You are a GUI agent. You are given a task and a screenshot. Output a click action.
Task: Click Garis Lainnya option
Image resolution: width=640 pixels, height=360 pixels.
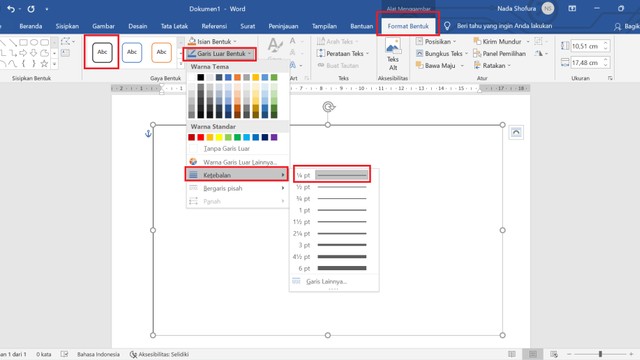(x=326, y=281)
